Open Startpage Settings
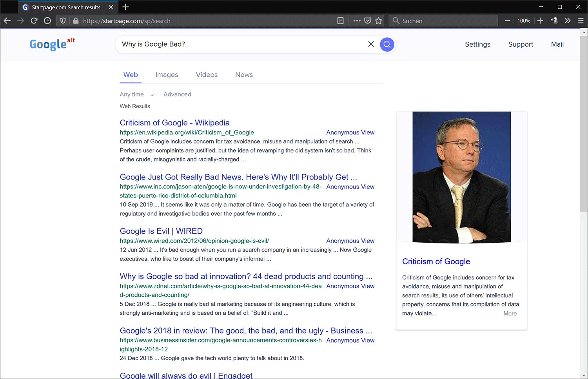Image resolution: width=588 pixels, height=379 pixels. (x=477, y=44)
